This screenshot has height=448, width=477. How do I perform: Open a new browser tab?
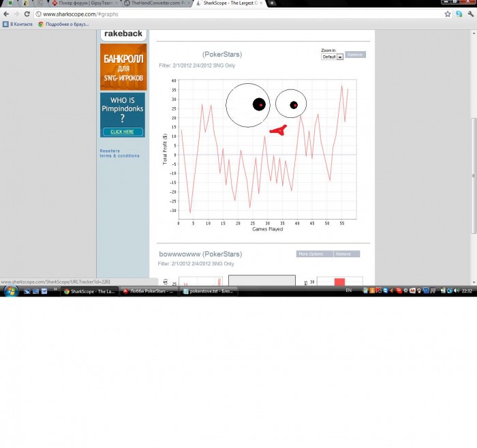point(272,3)
